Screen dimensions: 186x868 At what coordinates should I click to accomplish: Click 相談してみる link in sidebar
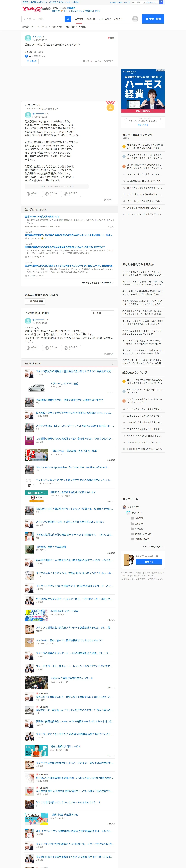point(143,125)
